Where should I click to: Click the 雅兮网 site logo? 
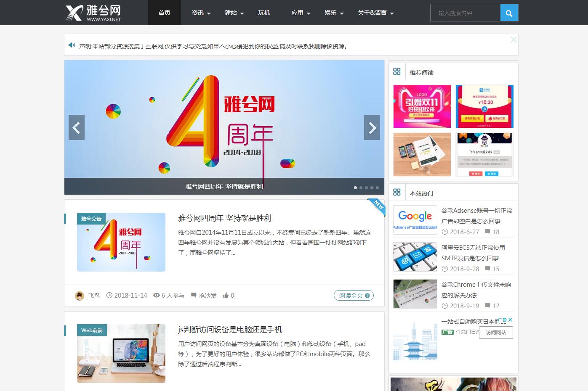click(x=93, y=13)
